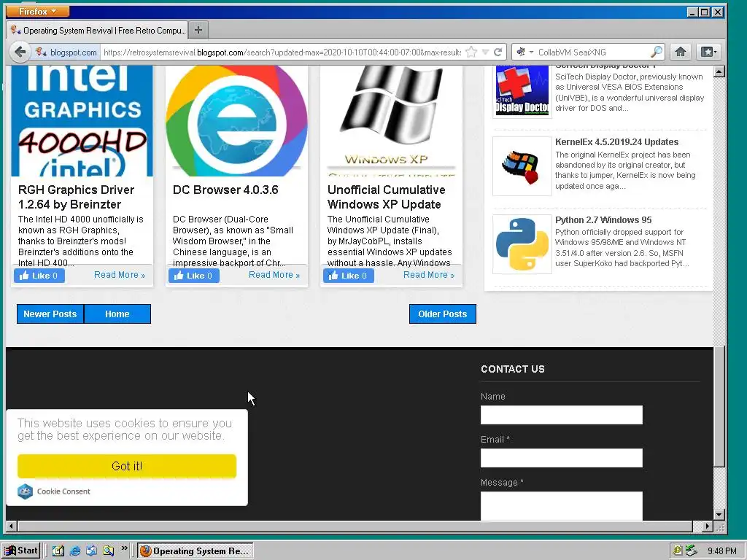Click the Cookie Consent logo icon
The image size is (747, 560).
tap(26, 491)
